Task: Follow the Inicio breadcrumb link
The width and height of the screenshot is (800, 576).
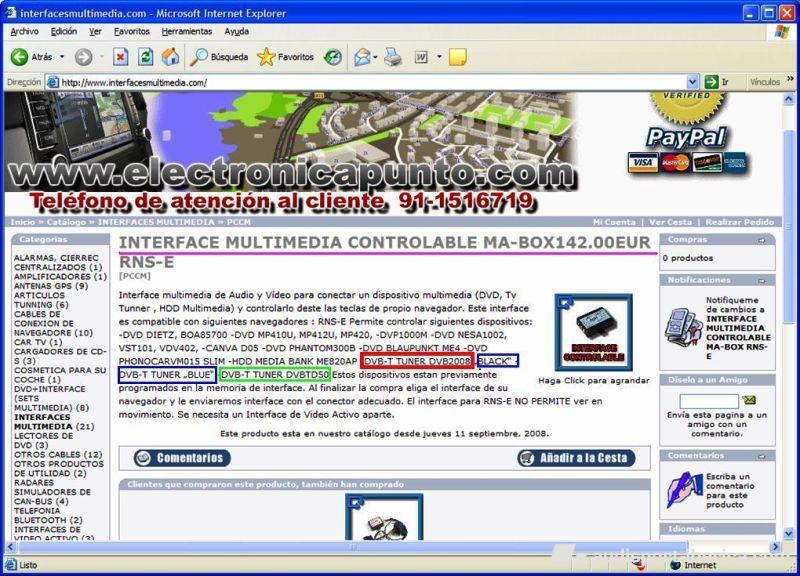Action: coord(23,222)
